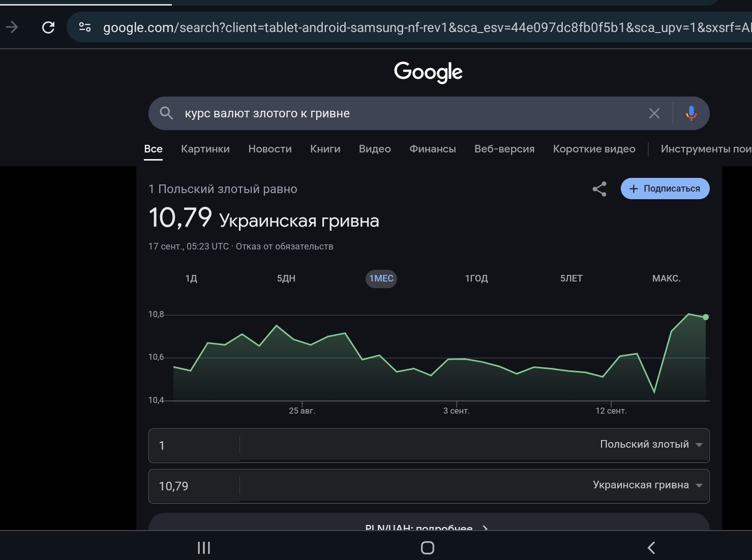Image resolution: width=752 pixels, height=560 pixels.
Task: Click the 10,79 Украинская гривна rate text
Action: pyautogui.click(x=264, y=219)
